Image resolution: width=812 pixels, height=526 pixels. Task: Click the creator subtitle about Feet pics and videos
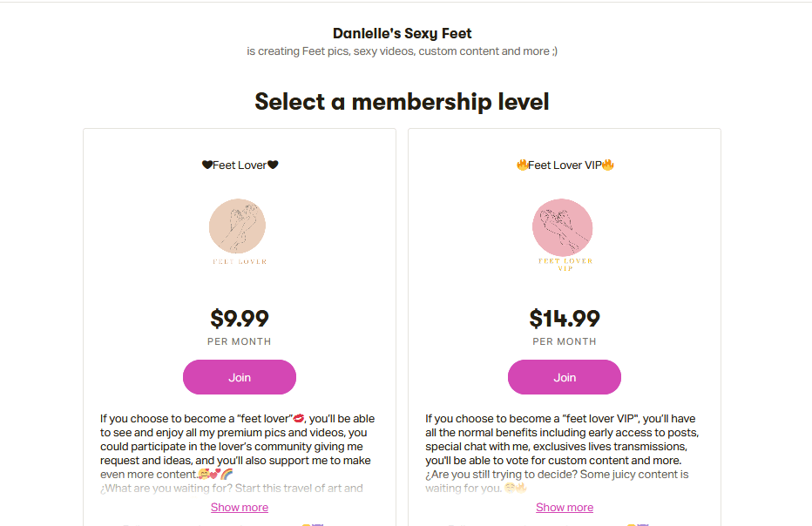(402, 51)
